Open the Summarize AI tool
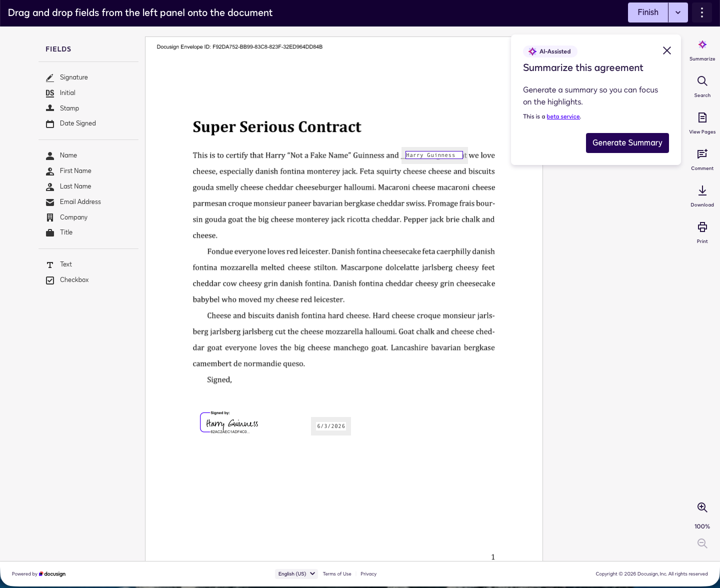 702,50
